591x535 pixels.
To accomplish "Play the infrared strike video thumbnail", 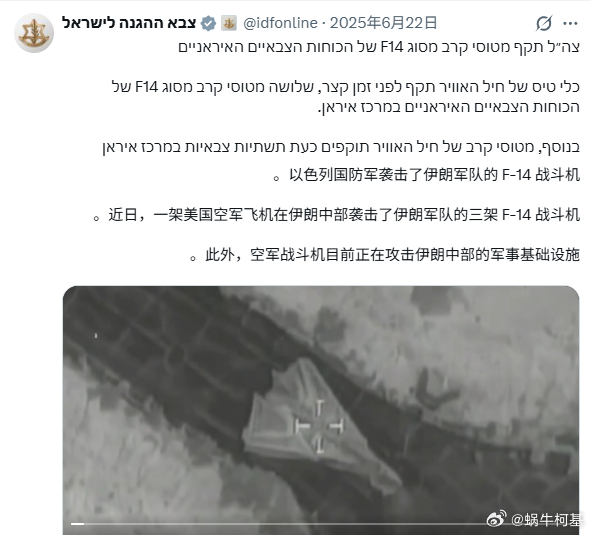I will click(x=321, y=410).
